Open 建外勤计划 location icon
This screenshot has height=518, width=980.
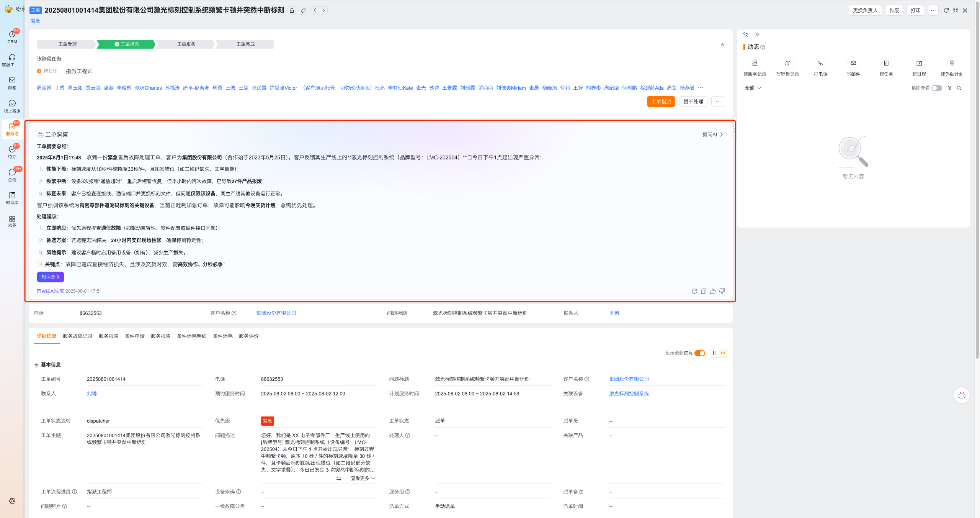click(952, 63)
